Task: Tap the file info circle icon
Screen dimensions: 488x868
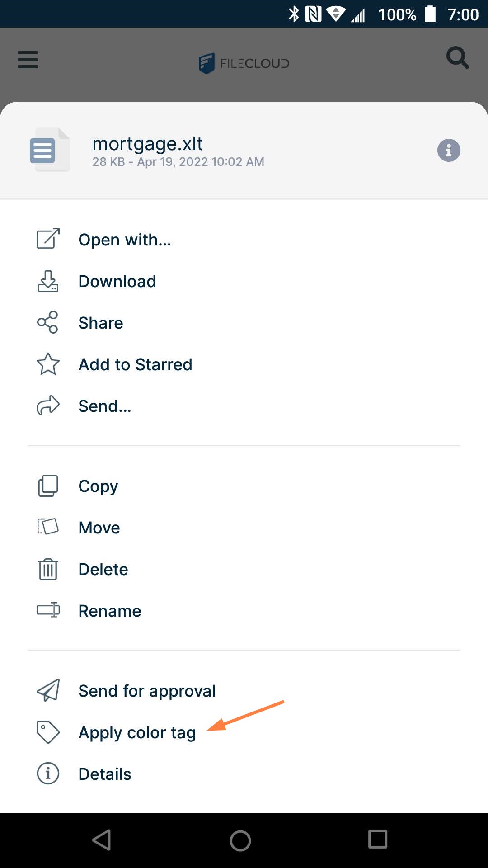Action: pyautogui.click(x=448, y=150)
